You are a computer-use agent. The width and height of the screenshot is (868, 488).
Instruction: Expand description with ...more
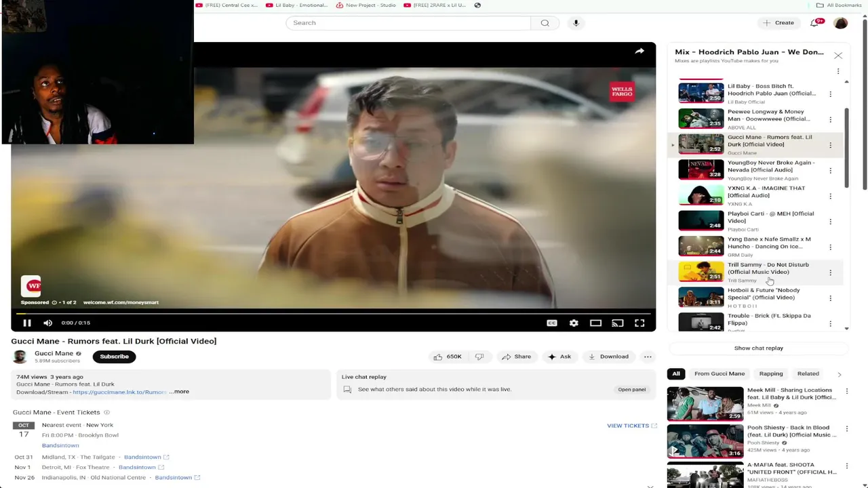tap(179, 392)
